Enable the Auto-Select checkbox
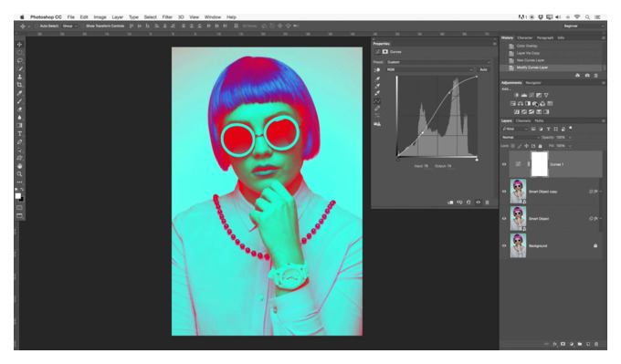Screen dimensions: 621x364 [x=36, y=26]
